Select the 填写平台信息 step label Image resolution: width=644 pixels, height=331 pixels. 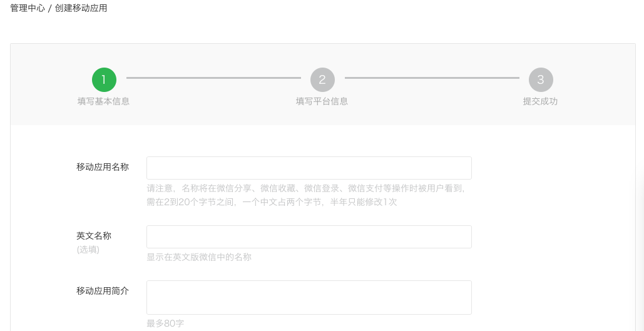click(322, 101)
